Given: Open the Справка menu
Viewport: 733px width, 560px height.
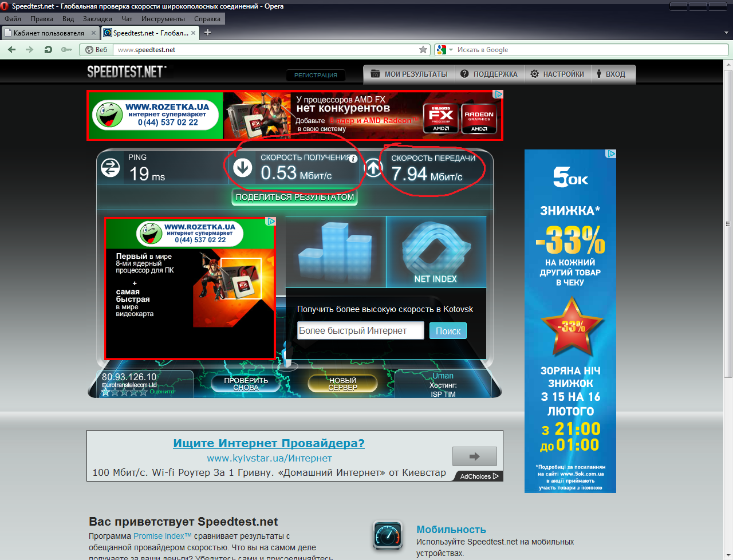Looking at the screenshot, I should click(207, 19).
